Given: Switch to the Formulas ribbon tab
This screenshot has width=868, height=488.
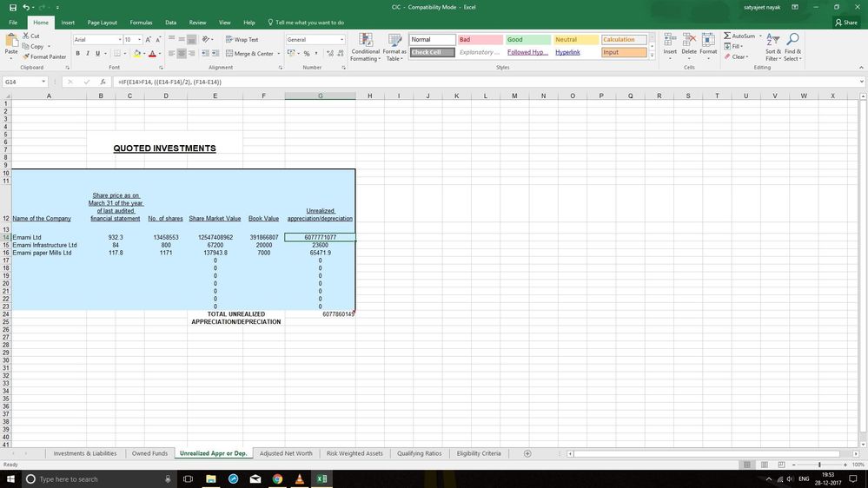Looking at the screenshot, I should [x=141, y=23].
